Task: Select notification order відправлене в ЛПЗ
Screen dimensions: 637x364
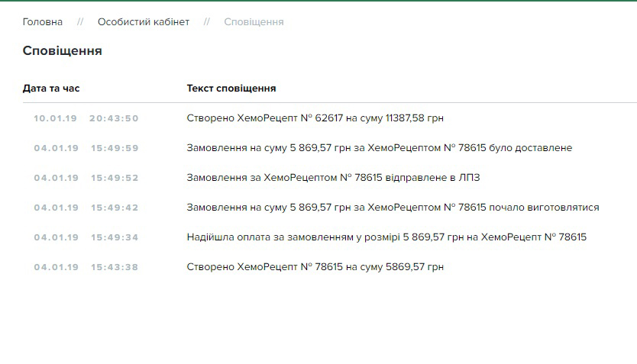Action: [333, 178]
